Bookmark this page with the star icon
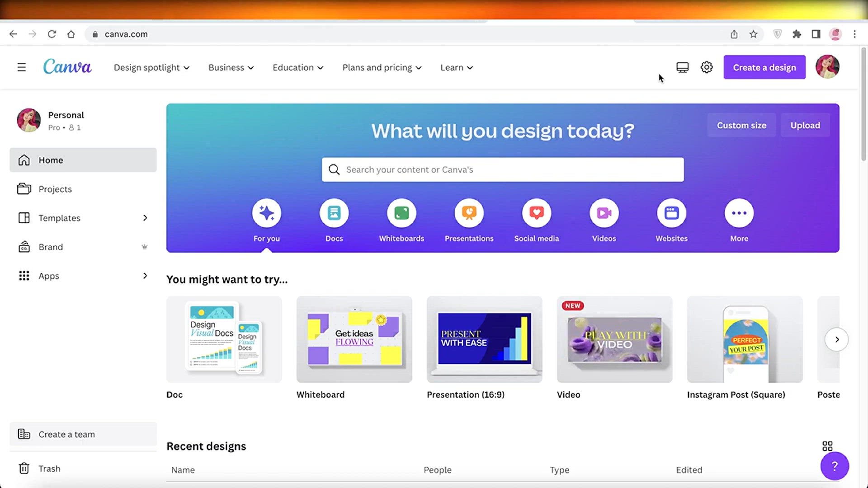Viewport: 868px width, 488px height. [753, 34]
